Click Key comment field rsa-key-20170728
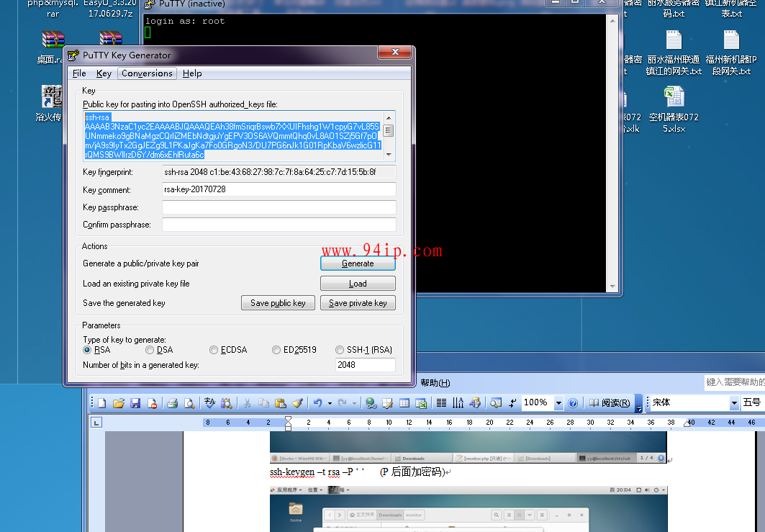Viewport: 765px width, 532px height. [x=279, y=189]
